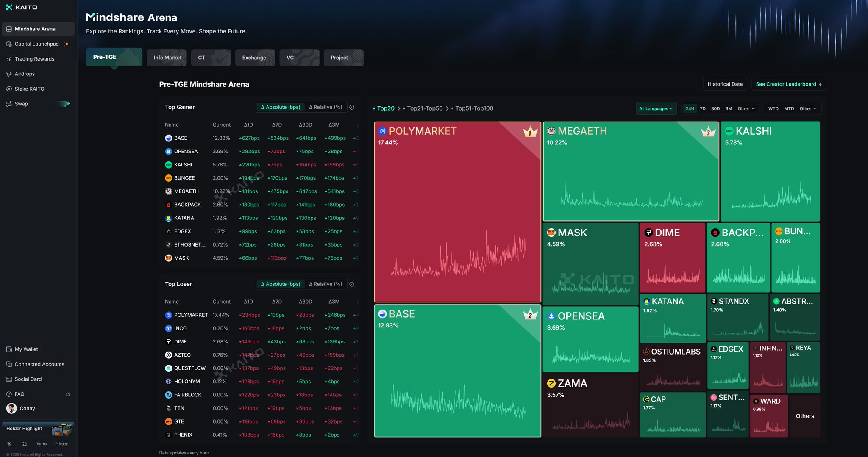Click the My Wallet sidebar icon
Screen dimensions: 868x457
point(9,349)
